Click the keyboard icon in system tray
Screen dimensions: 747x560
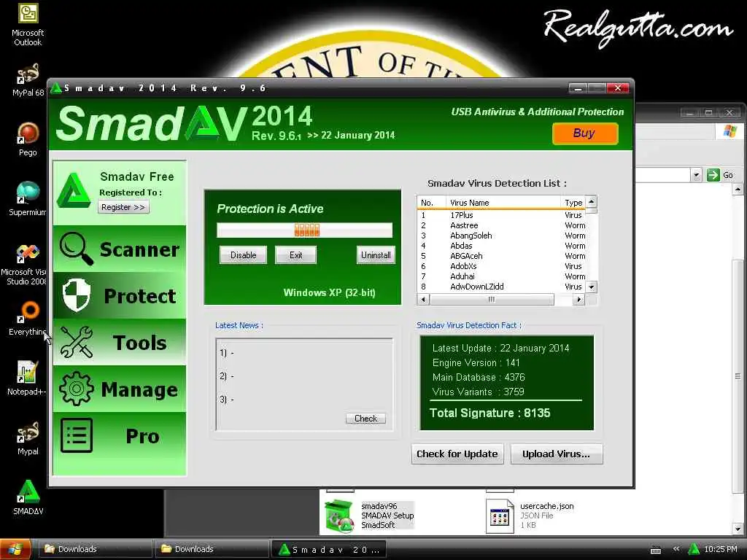point(656,550)
